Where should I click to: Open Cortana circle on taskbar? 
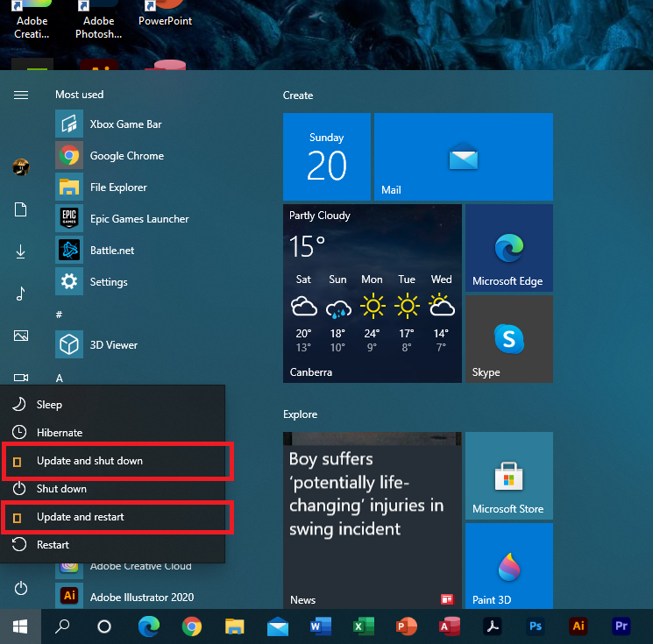click(104, 626)
